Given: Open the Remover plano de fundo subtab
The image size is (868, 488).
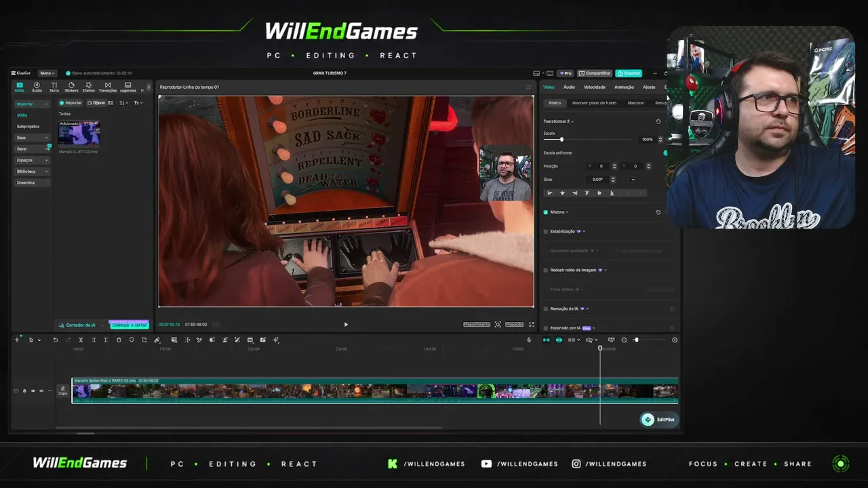Looking at the screenshot, I should pos(594,103).
